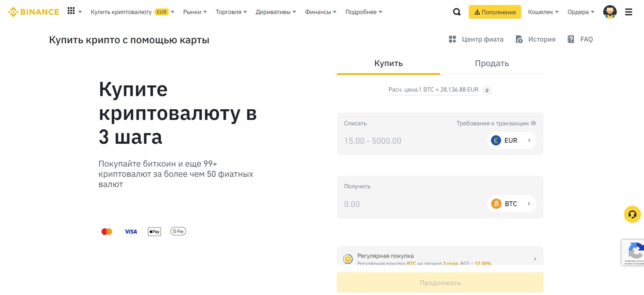Open the EUR currency selector

pyautogui.click(x=512, y=140)
